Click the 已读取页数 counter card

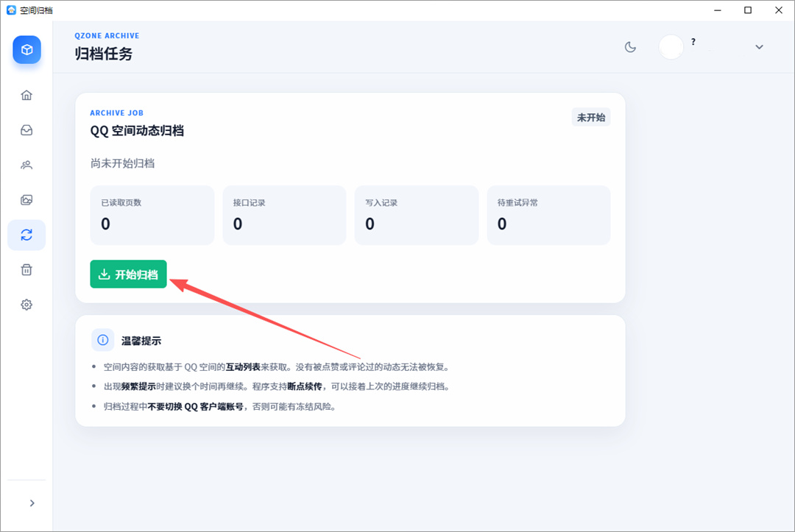point(152,216)
